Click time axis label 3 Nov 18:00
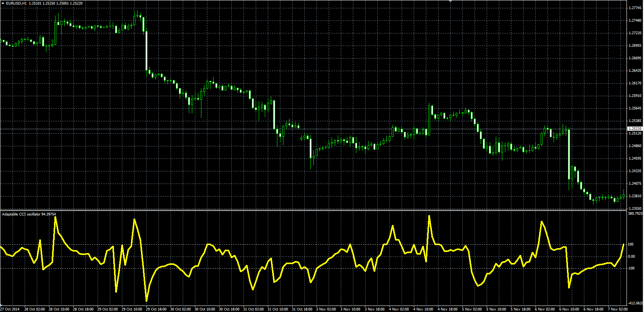Screen dimensions: 644x312 (375, 309)
